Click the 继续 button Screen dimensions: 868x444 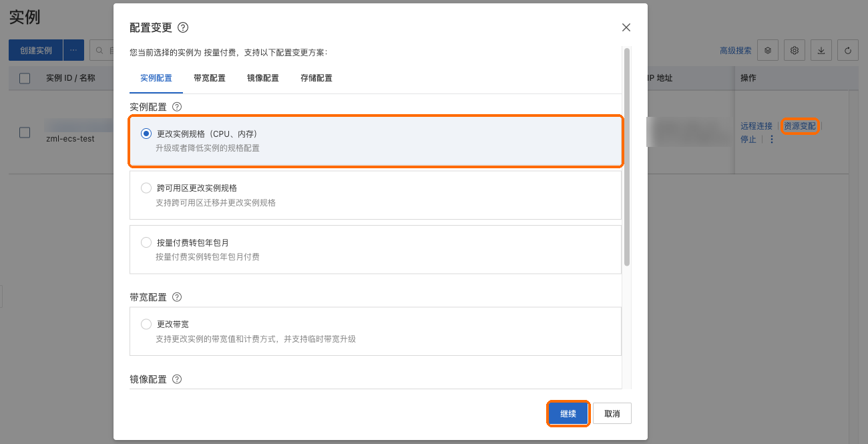tap(568, 414)
